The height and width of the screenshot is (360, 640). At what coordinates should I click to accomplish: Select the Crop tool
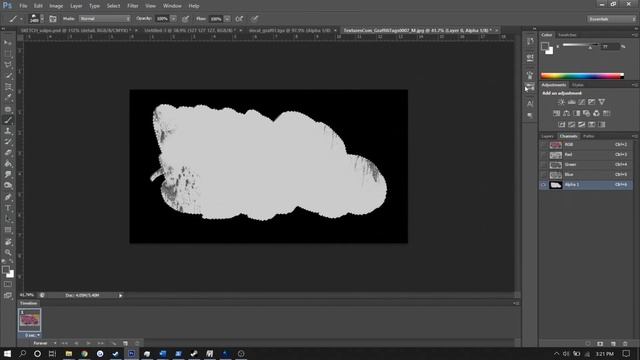(x=8, y=87)
